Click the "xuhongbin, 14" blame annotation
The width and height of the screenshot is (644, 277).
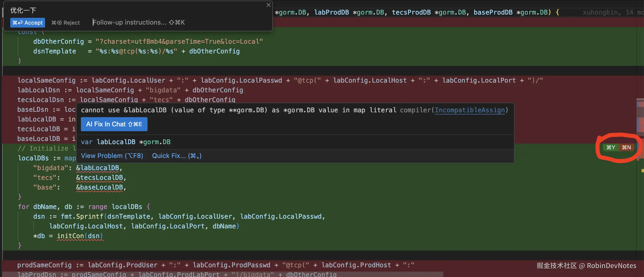(608, 12)
